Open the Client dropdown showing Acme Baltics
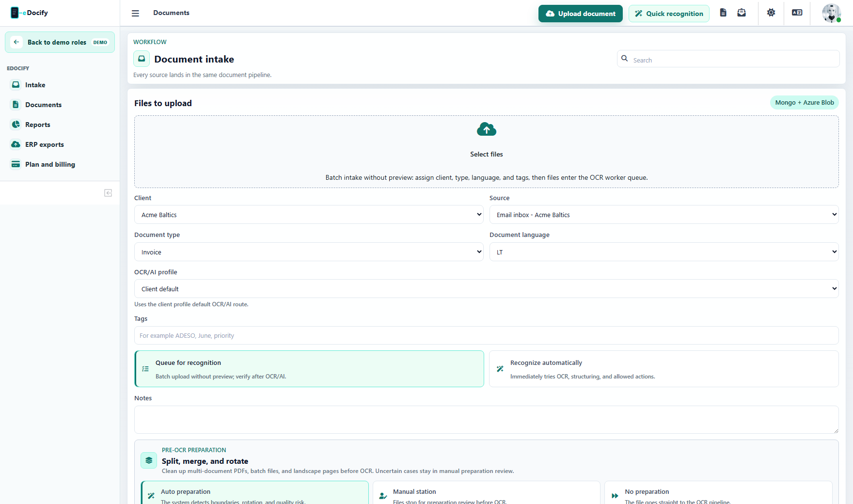Image resolution: width=853 pixels, height=504 pixels. (309, 215)
